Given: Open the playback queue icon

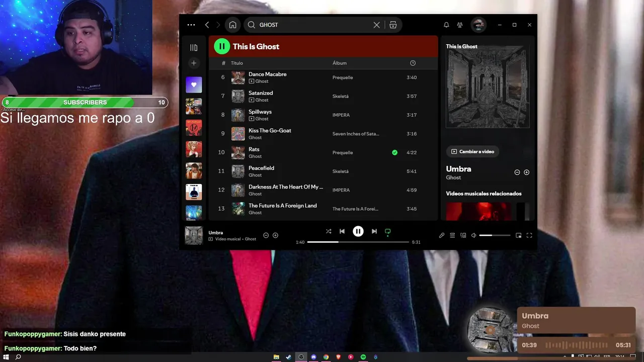Looking at the screenshot, I should coord(452,235).
